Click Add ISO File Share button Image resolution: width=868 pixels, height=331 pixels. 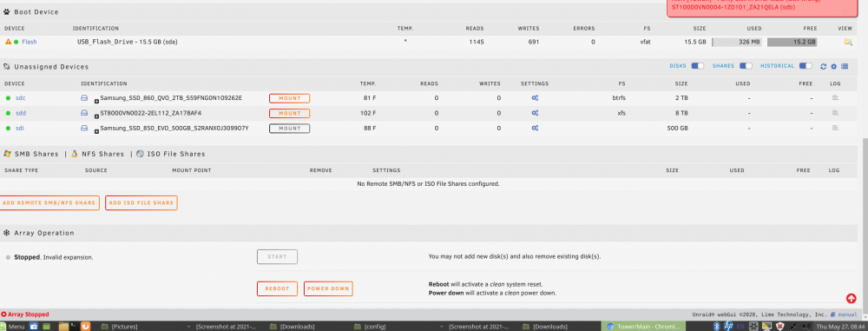pos(141,203)
